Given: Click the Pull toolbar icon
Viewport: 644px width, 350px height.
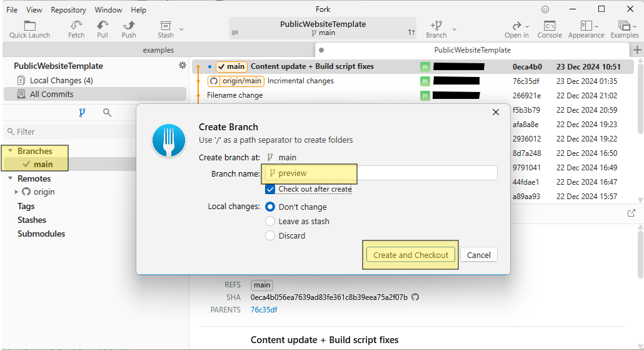Looking at the screenshot, I should [103, 26].
